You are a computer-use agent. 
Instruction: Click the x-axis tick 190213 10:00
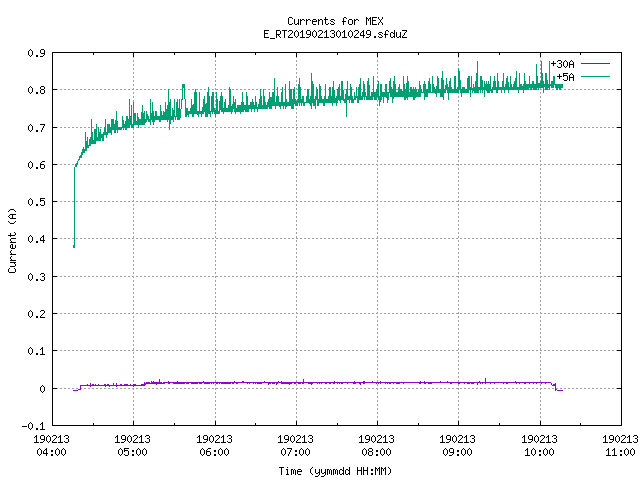tap(539, 445)
